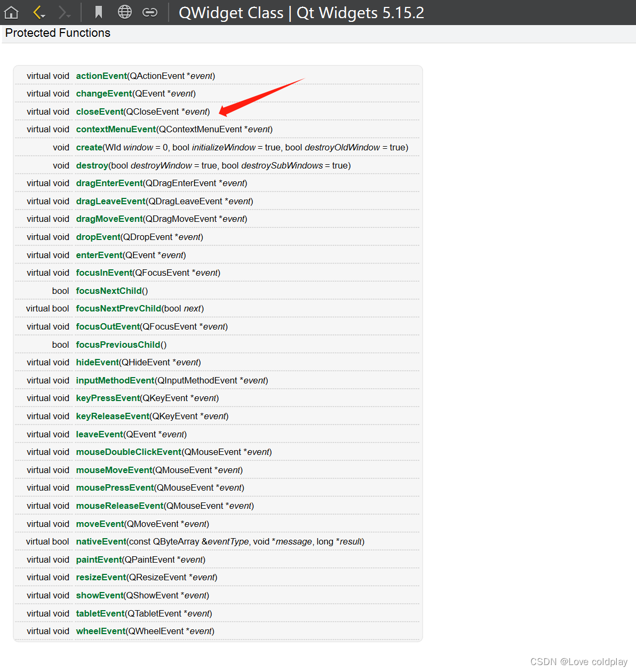Open the focusInEvent function link
This screenshot has height=672, width=636.
click(x=104, y=273)
